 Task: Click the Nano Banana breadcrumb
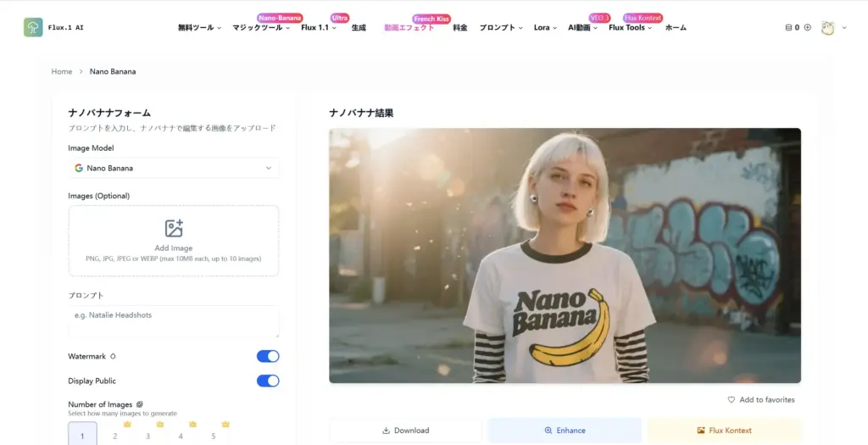(x=113, y=71)
